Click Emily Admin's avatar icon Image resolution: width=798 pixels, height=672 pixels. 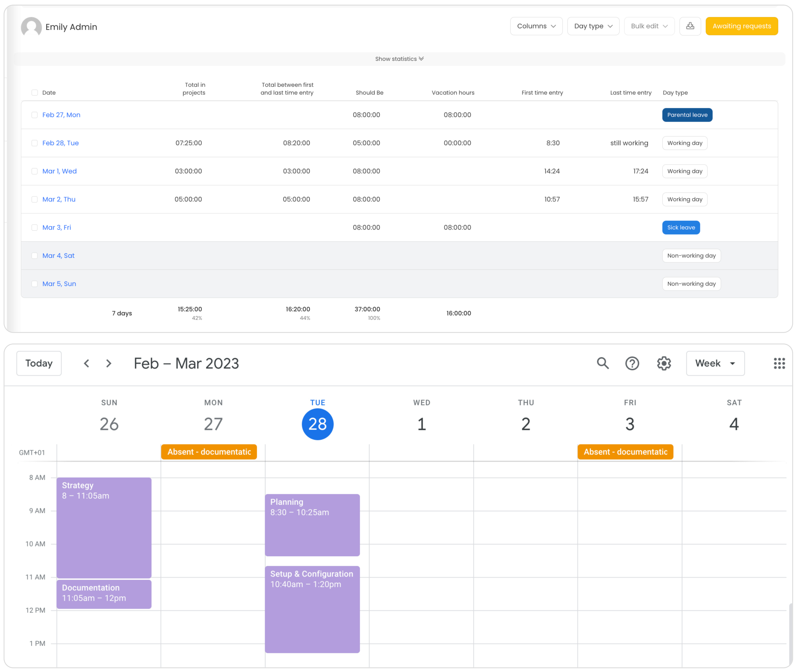point(31,27)
